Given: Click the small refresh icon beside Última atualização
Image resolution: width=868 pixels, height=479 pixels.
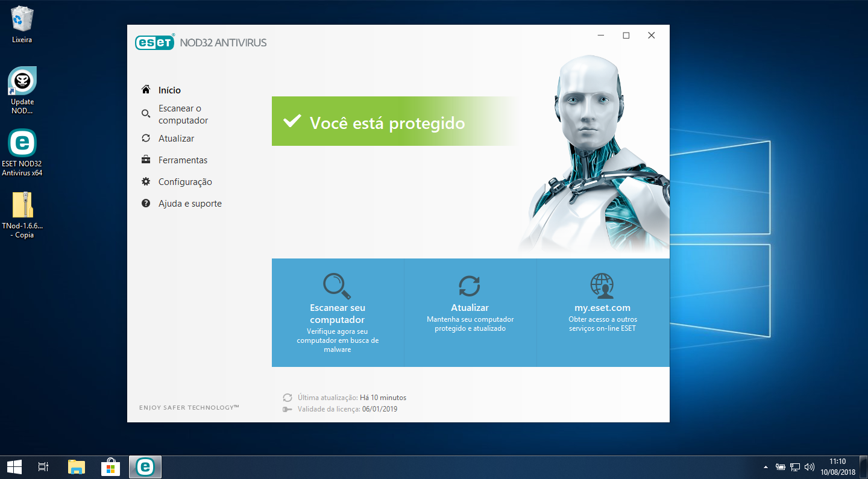Looking at the screenshot, I should tap(288, 398).
